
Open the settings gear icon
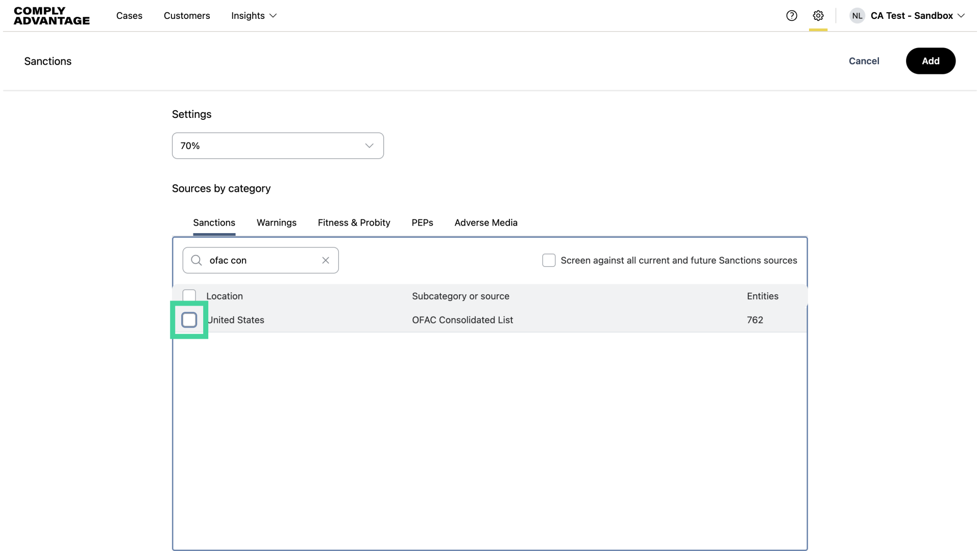[x=818, y=16]
